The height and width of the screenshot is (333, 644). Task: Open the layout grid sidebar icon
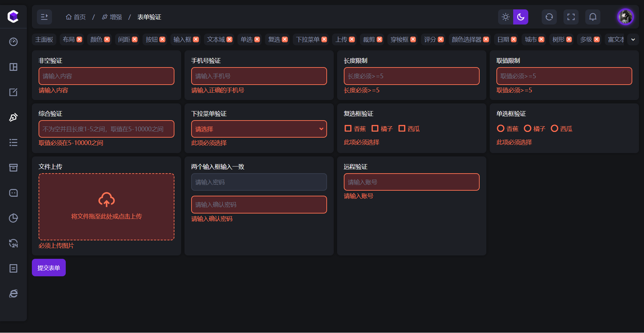13,67
